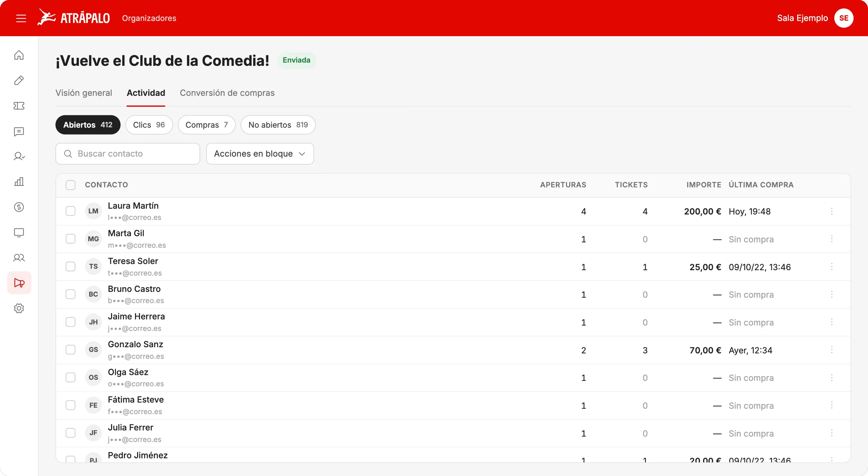868x476 pixels.
Task: Open the chat messages sidebar icon
Action: point(19,132)
